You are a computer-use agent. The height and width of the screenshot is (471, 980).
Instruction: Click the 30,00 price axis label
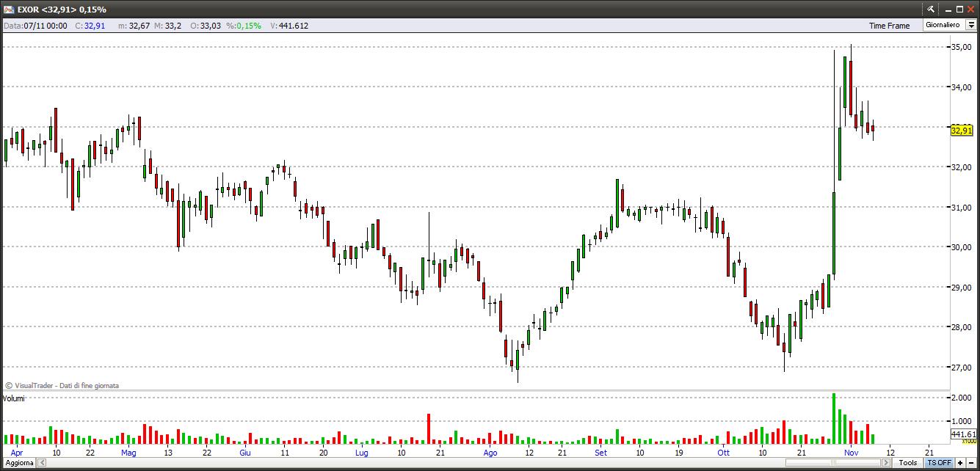point(962,247)
